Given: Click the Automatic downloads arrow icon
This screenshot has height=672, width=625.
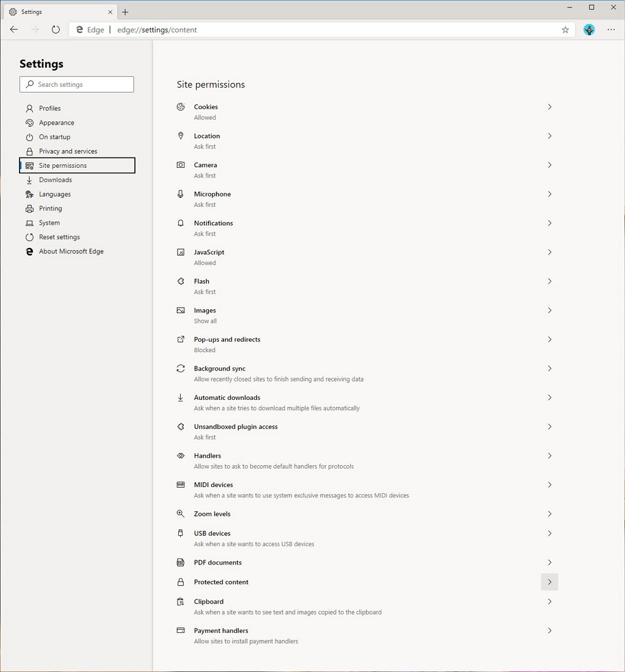Looking at the screenshot, I should 181,398.
